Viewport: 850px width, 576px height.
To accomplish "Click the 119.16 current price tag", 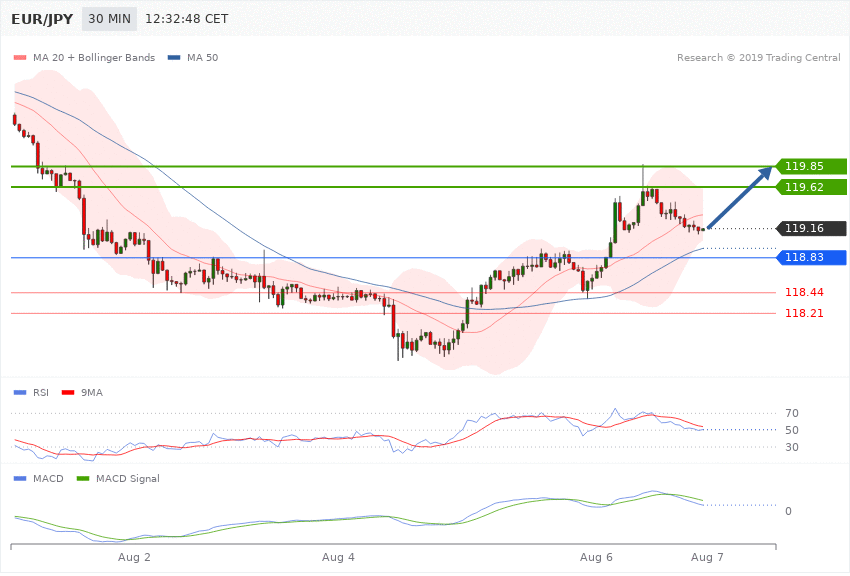I will tap(811, 229).
